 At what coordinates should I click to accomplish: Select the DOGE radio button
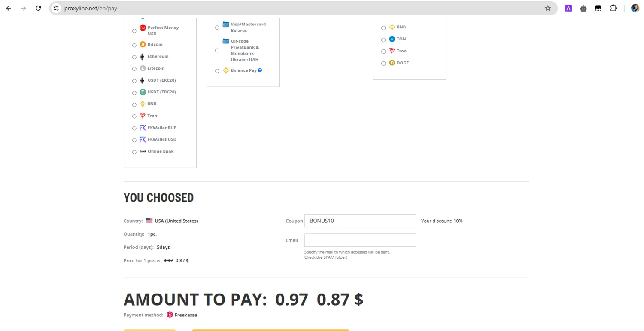tap(383, 64)
